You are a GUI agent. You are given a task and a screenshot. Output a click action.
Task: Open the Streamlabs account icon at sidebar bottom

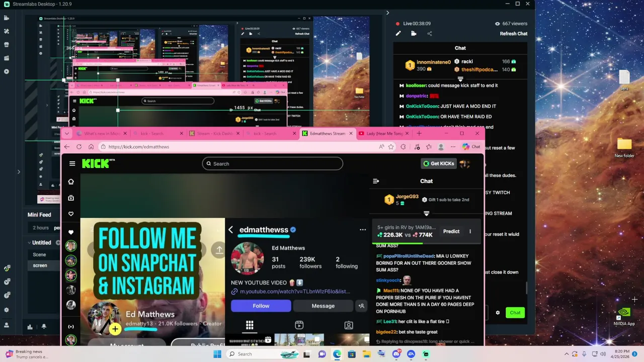[7, 325]
